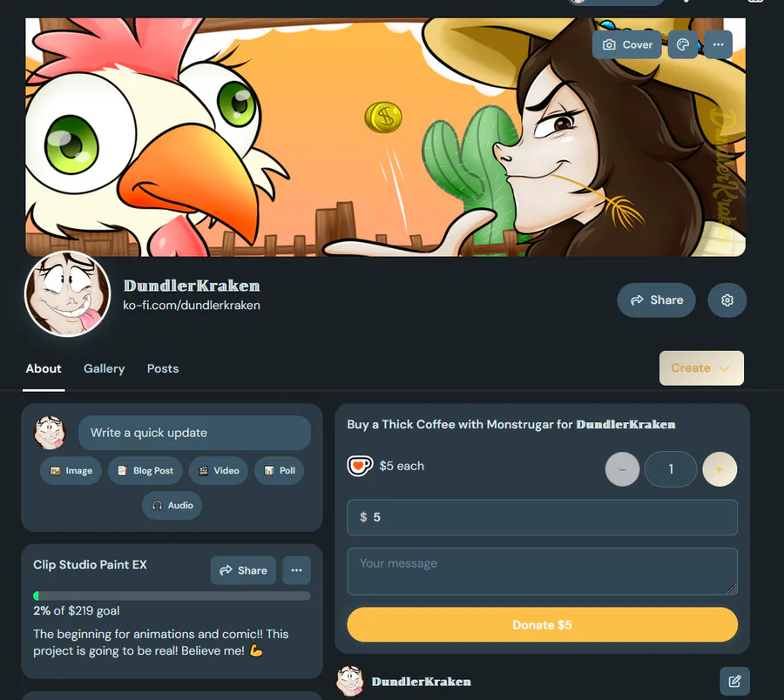Click the Cover camera button
Image resolution: width=784 pixels, height=700 pixels.
[x=627, y=45]
